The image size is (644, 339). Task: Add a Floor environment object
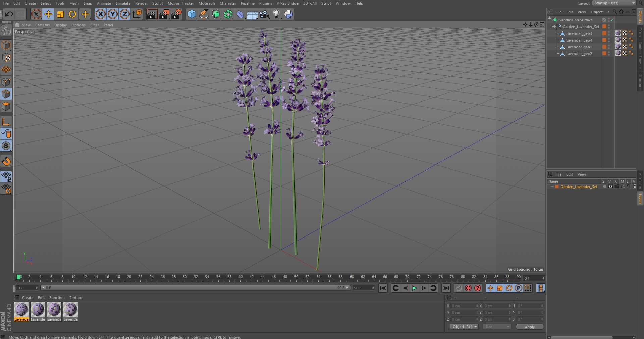pyautogui.click(x=252, y=14)
